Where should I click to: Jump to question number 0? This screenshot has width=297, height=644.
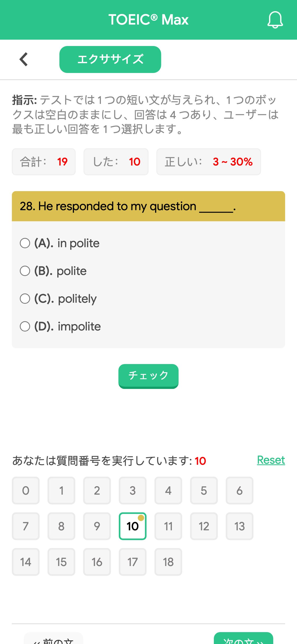(x=26, y=490)
